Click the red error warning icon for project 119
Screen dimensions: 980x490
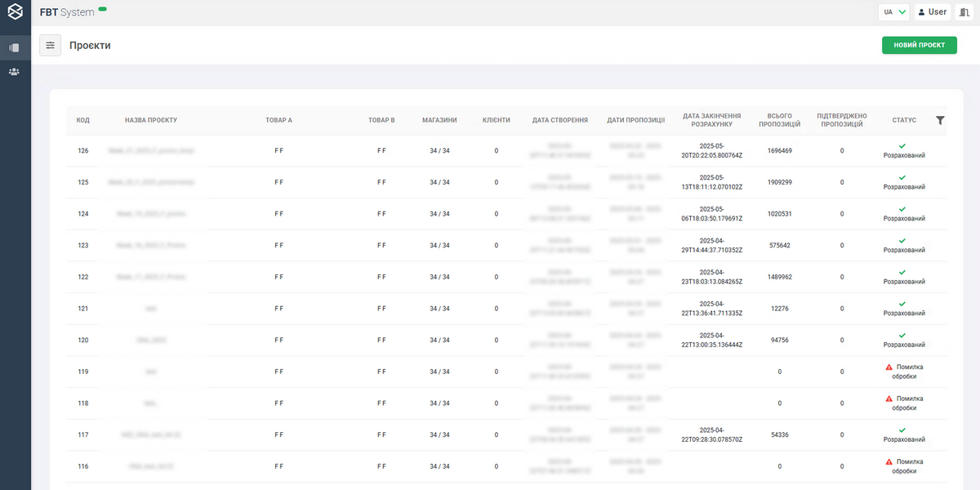pyautogui.click(x=889, y=367)
